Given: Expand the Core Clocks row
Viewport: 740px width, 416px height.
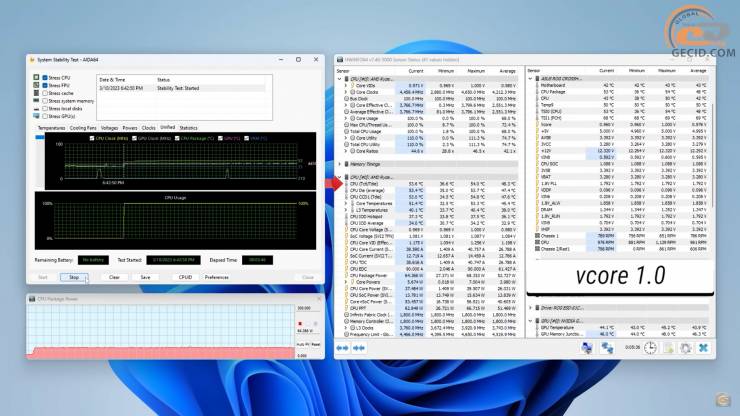Looking at the screenshot, I should 346,92.
